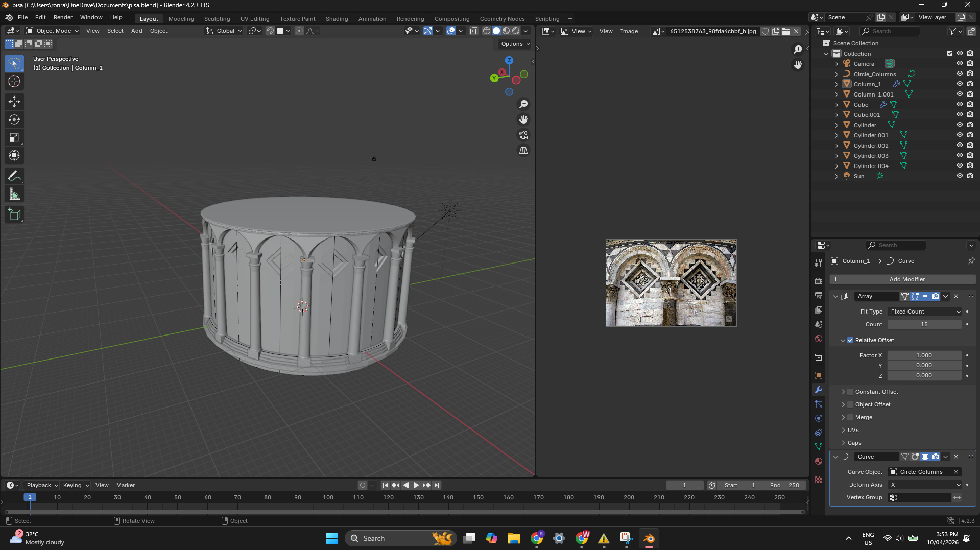The width and height of the screenshot is (980, 550).
Task: Select the Cursor tool in the toolbar
Action: (14, 82)
